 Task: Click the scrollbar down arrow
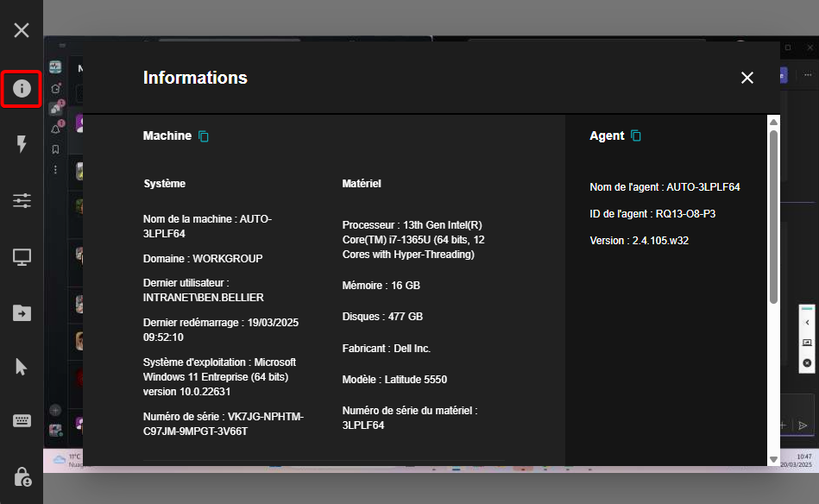point(773,460)
